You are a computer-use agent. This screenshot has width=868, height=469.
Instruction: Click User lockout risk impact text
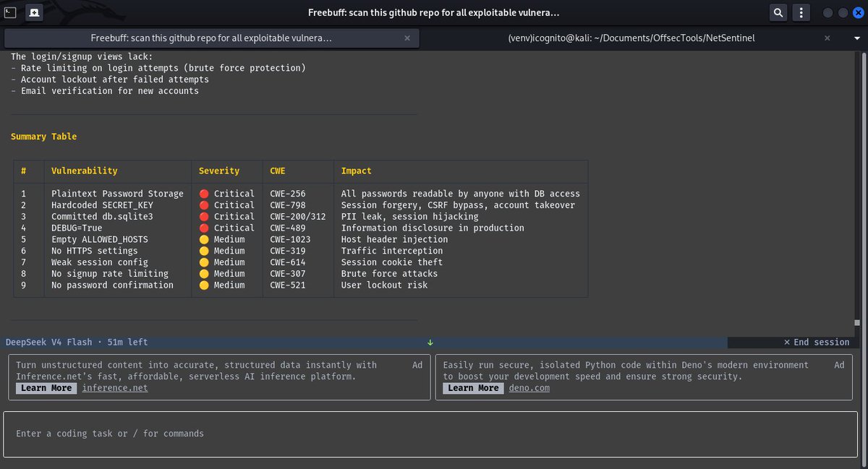pos(384,285)
